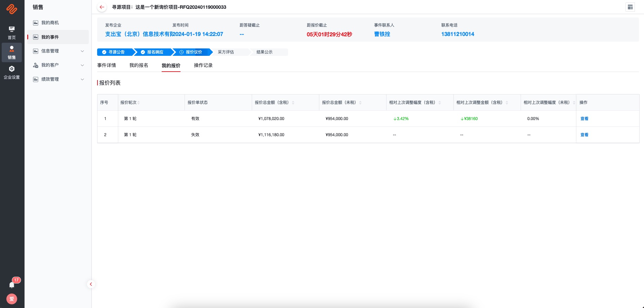This screenshot has width=644, height=308.
Task: Sort by 相对上次调整幅度（含税） sort icon
Action: [440, 103]
